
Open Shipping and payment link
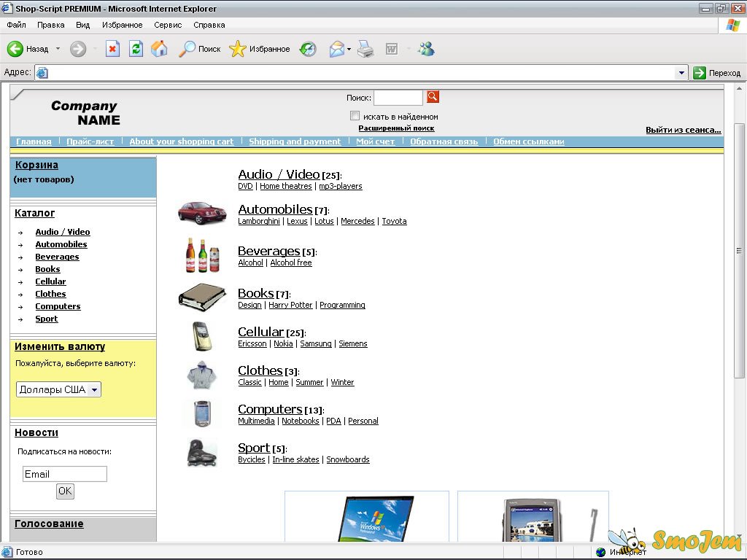tap(295, 141)
